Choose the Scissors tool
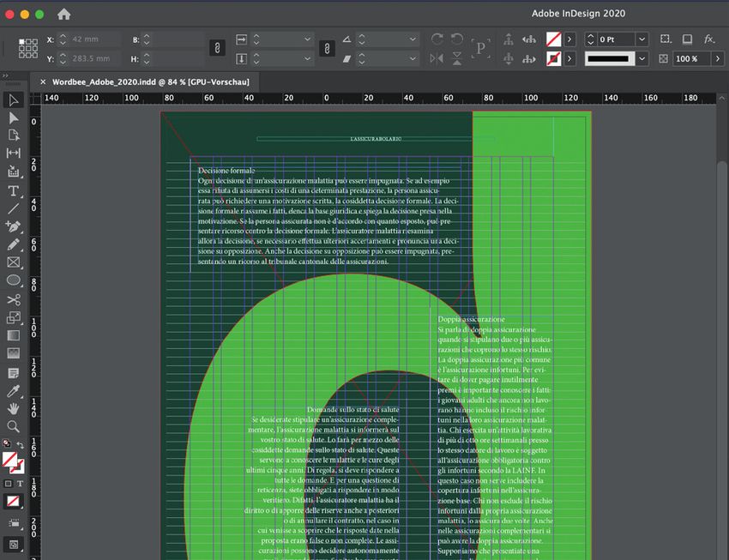The height and width of the screenshot is (560, 729). click(14, 300)
